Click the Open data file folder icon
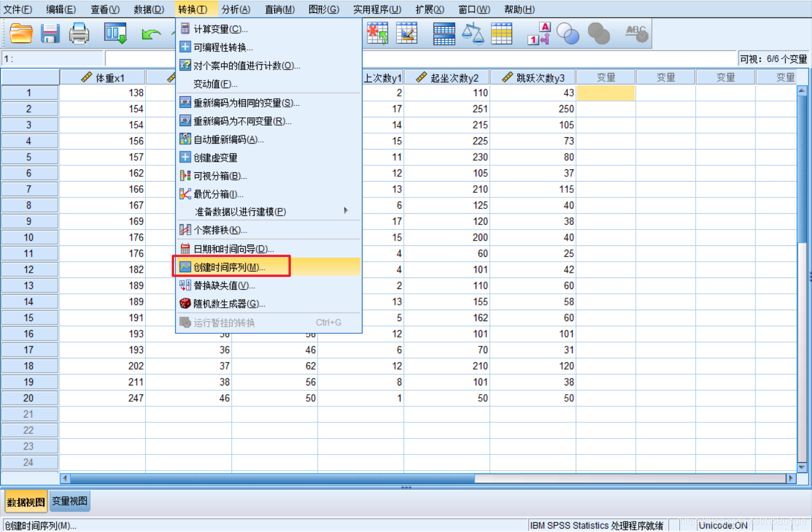The width and height of the screenshot is (812, 532). coord(21,34)
